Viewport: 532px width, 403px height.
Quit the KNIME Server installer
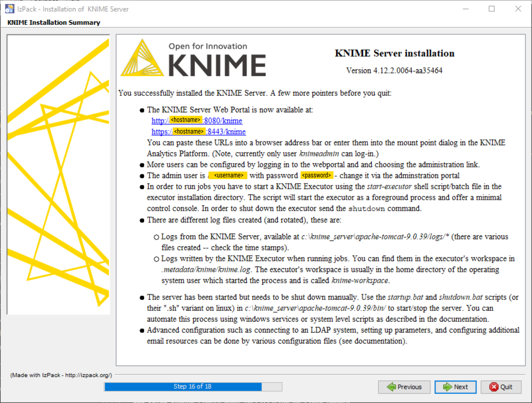pos(501,387)
